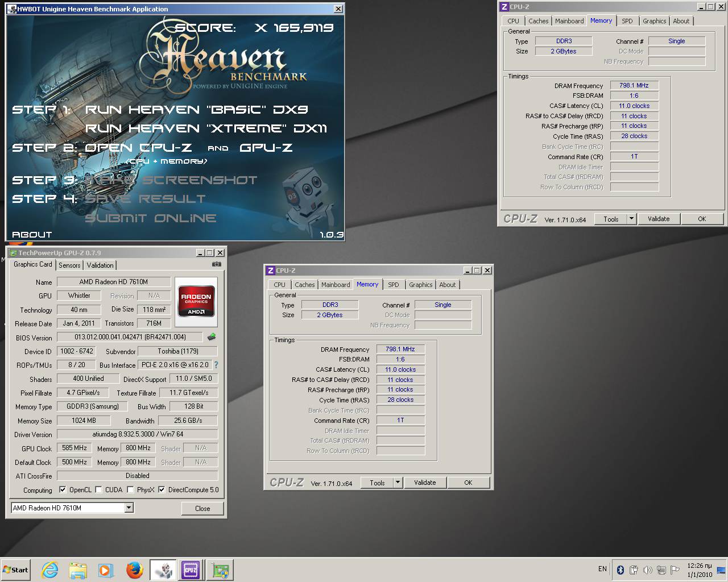Click GPU-Z link in Heaven step 2
Viewport: 728px width, 582px height.
click(266, 147)
